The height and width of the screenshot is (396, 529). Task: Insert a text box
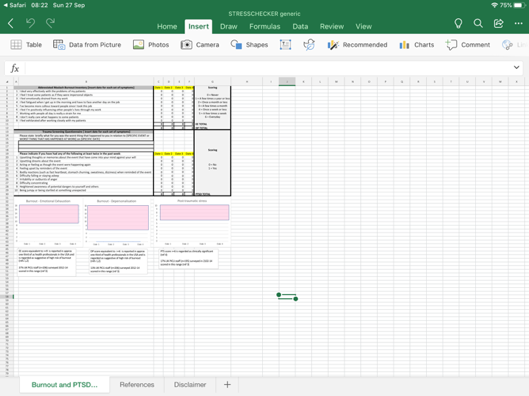[x=285, y=45]
